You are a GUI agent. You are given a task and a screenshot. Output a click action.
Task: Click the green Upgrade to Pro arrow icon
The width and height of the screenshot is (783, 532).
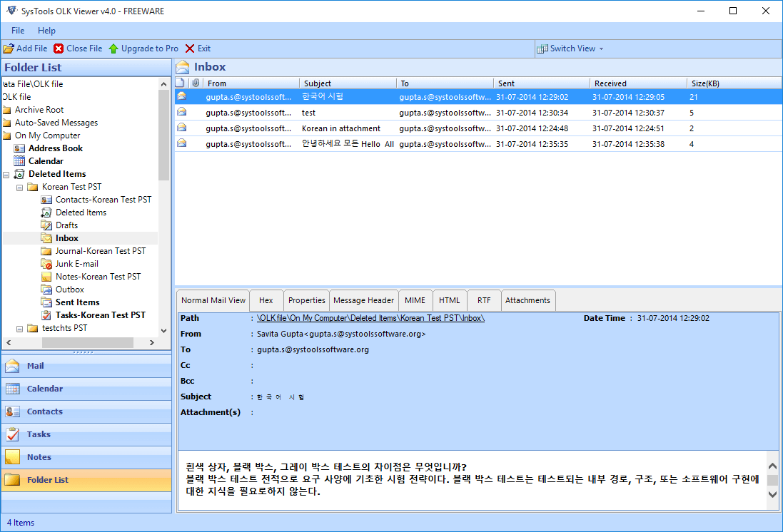point(113,48)
